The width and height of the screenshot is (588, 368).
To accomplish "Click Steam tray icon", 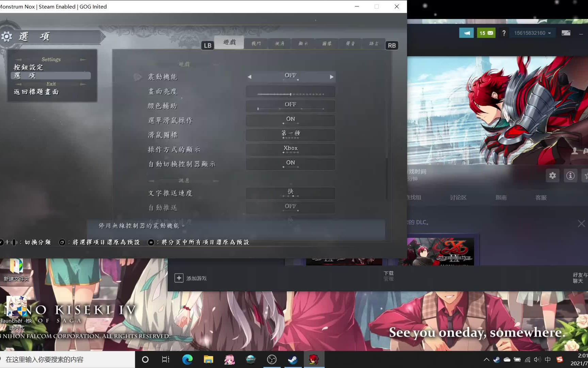I will (x=496, y=359).
